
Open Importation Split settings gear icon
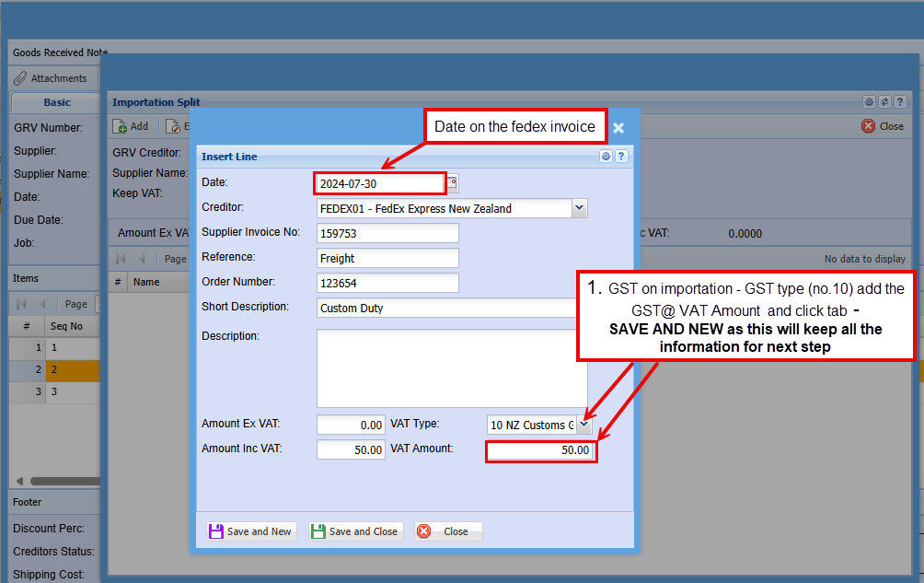coord(869,102)
